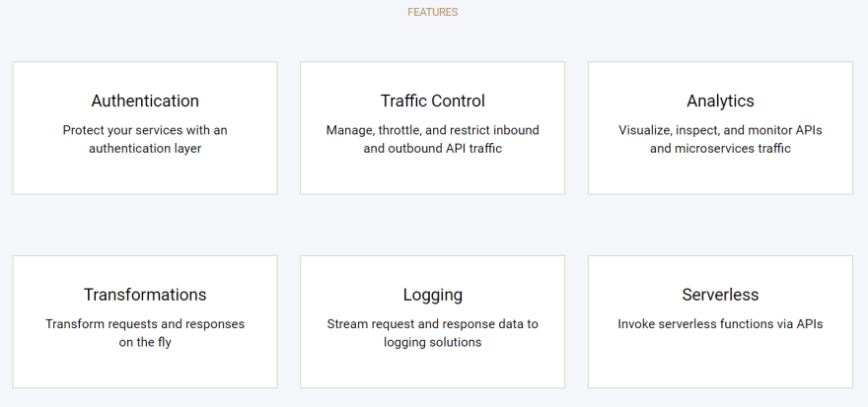
Task: Click the FEATURES section heading
Action: pos(432,12)
